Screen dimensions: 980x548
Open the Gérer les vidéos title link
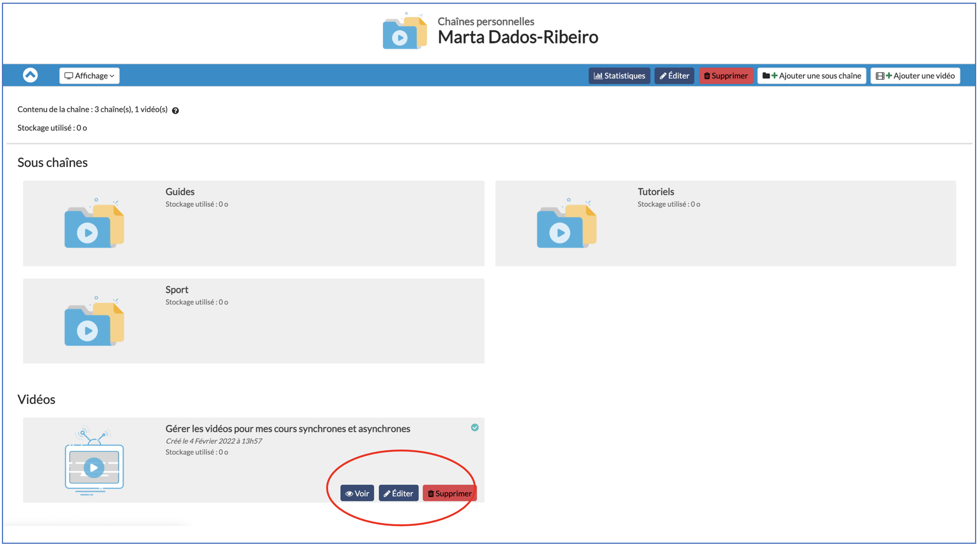pos(288,429)
